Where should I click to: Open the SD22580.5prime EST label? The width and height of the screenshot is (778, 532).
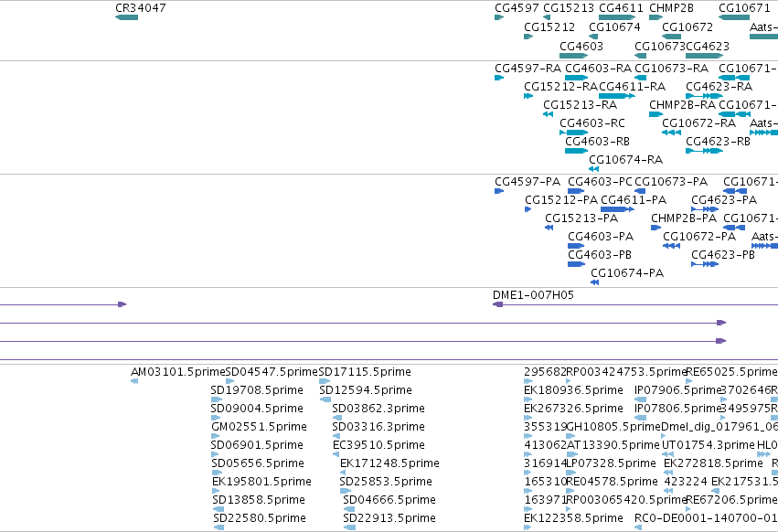pyautogui.click(x=260, y=519)
